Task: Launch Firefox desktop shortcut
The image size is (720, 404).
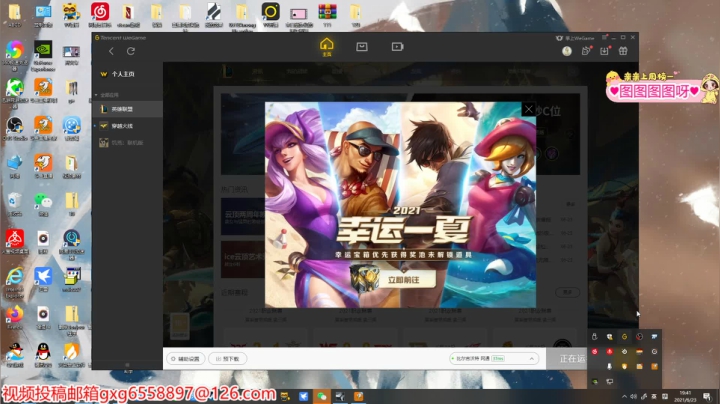Action: [x=15, y=317]
